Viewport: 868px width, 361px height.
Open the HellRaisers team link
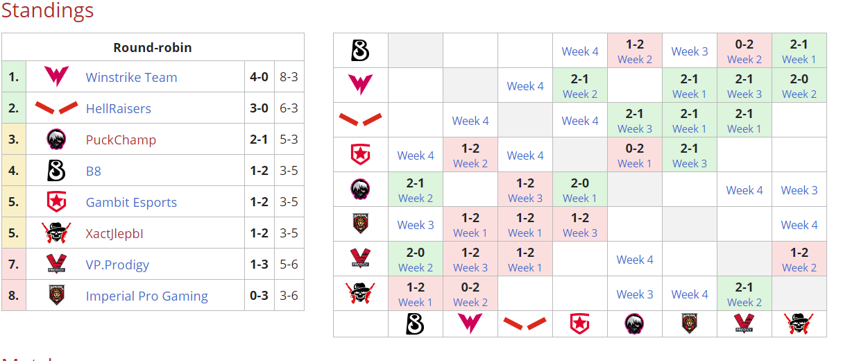click(x=118, y=108)
